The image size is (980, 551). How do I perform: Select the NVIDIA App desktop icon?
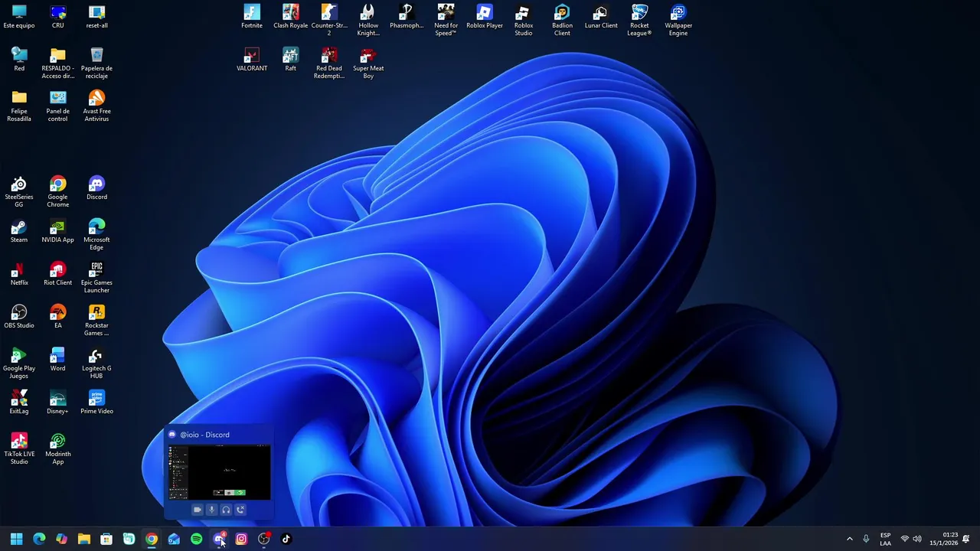(58, 231)
